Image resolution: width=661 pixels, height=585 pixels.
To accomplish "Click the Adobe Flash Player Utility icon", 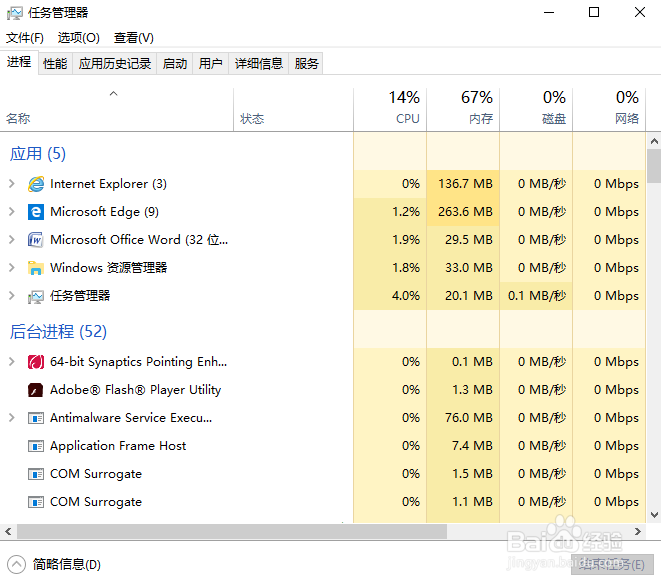I will (x=36, y=390).
